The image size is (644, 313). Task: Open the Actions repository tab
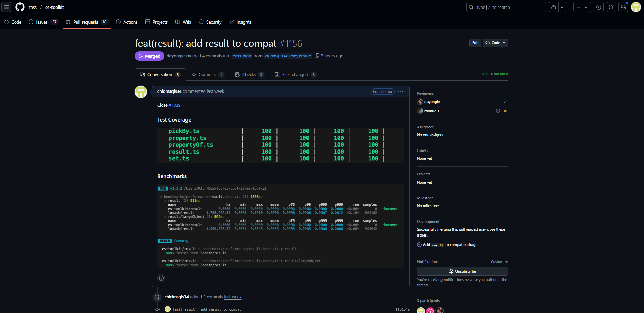(x=127, y=22)
